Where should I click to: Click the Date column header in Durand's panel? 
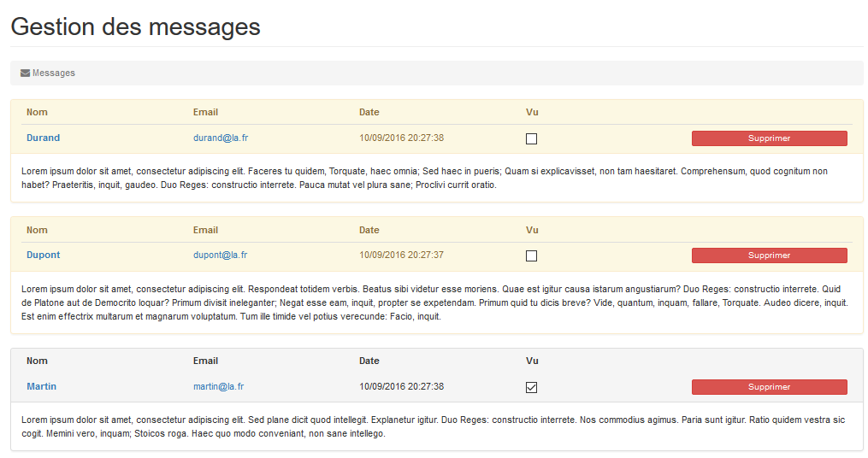coord(369,112)
